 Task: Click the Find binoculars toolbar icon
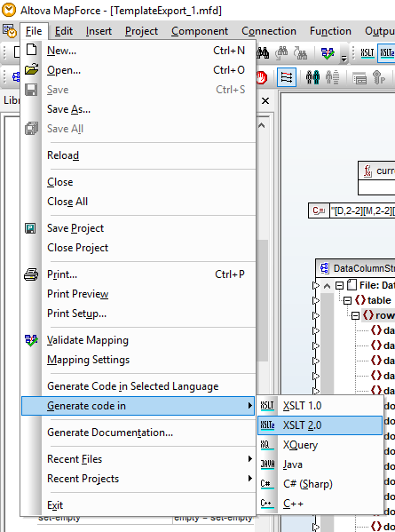click(263, 53)
